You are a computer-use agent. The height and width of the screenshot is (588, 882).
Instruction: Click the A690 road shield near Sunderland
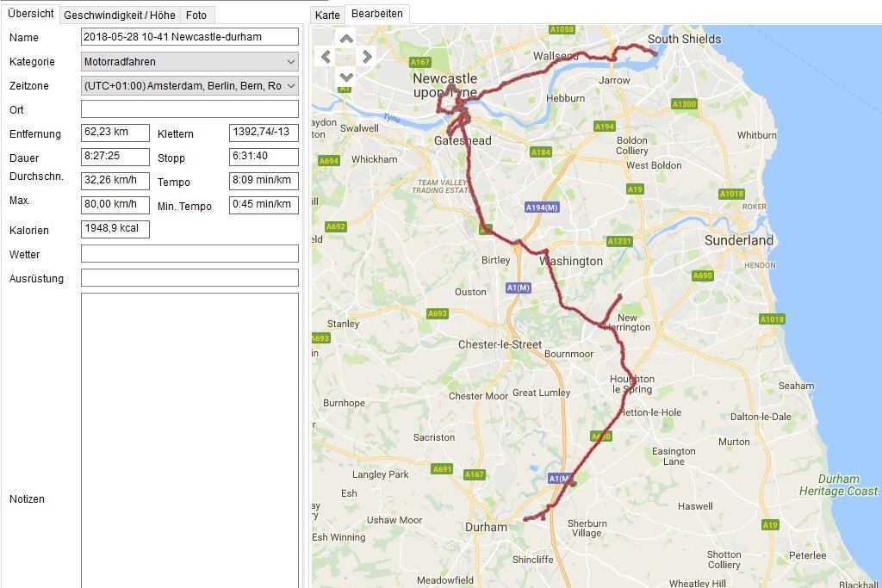pyautogui.click(x=703, y=275)
